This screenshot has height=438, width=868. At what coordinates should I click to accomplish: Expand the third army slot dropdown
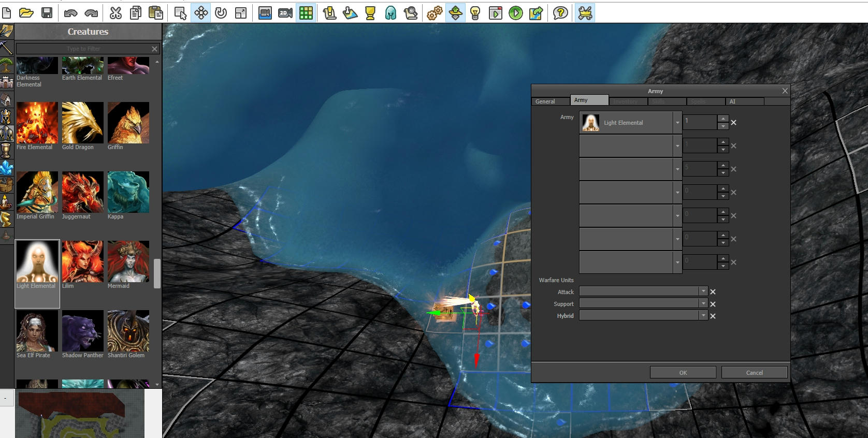point(677,169)
